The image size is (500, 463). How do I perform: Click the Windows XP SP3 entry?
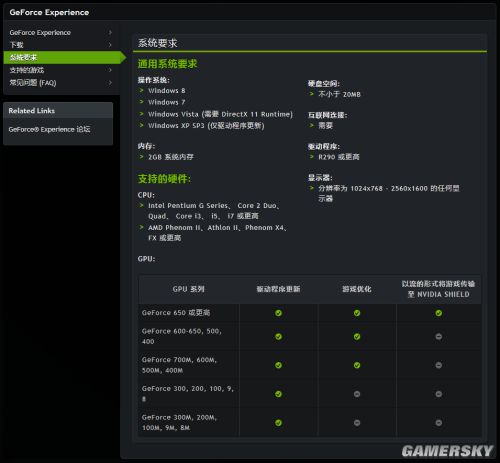pyautogui.click(x=206, y=126)
